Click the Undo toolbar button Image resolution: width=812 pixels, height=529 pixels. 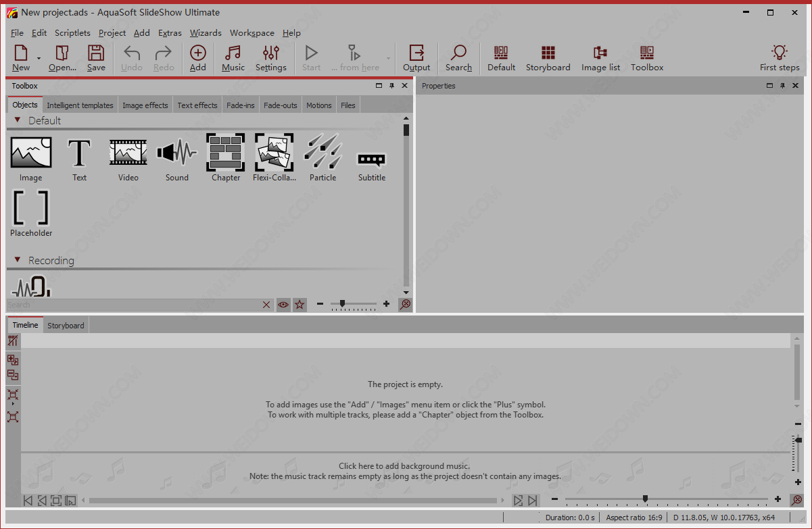pos(132,58)
